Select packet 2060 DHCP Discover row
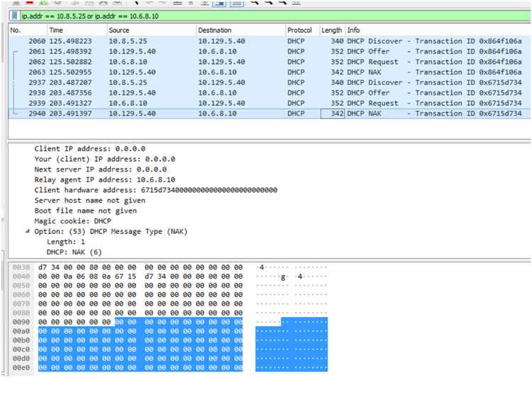The width and height of the screenshot is (532, 397). tap(213, 41)
